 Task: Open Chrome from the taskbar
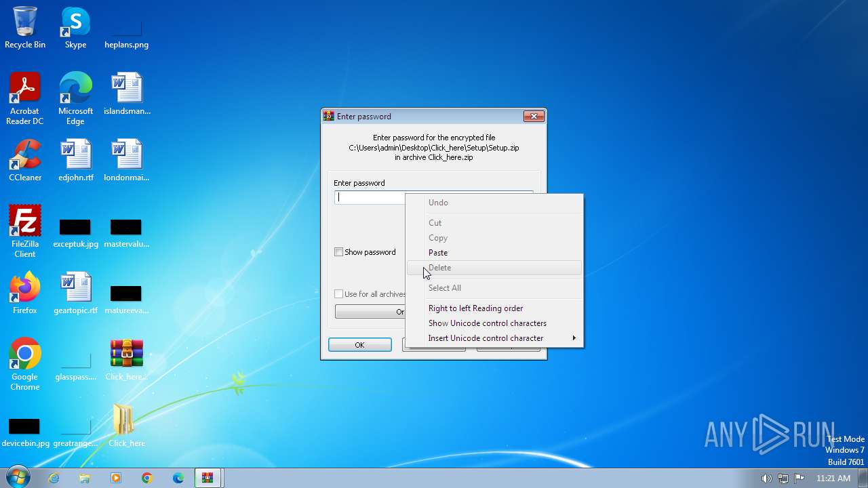tap(147, 478)
